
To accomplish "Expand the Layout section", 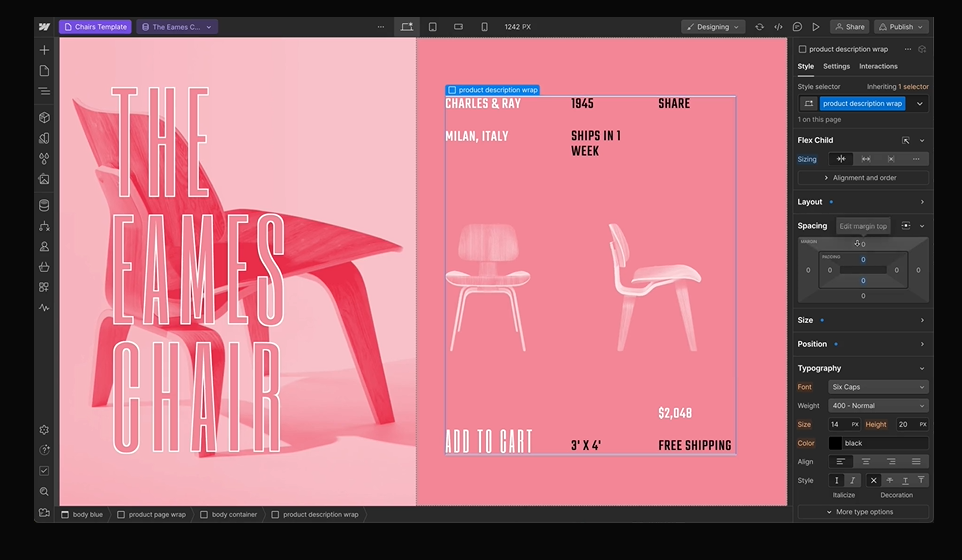I will tap(863, 202).
